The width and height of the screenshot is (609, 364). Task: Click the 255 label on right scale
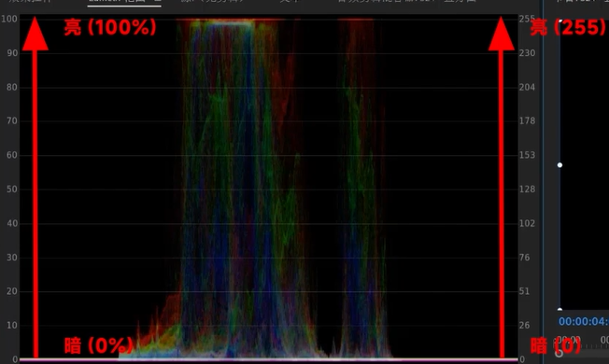[x=527, y=19]
